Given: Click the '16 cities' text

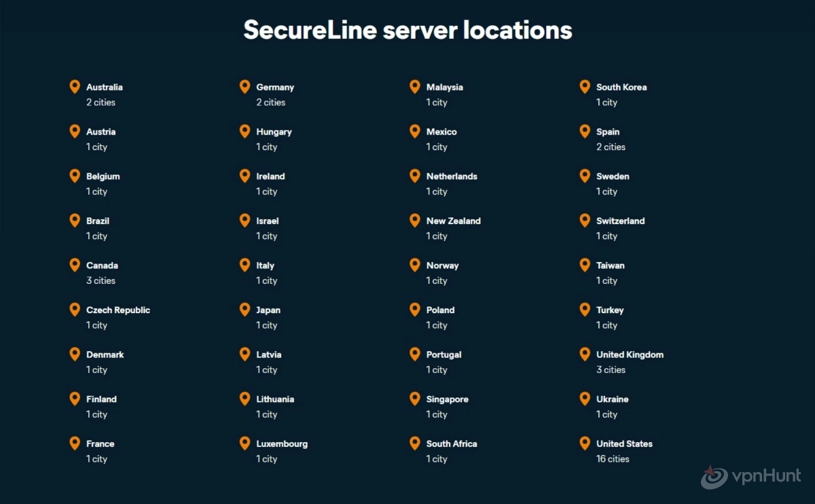Looking at the screenshot, I should tap(613, 458).
